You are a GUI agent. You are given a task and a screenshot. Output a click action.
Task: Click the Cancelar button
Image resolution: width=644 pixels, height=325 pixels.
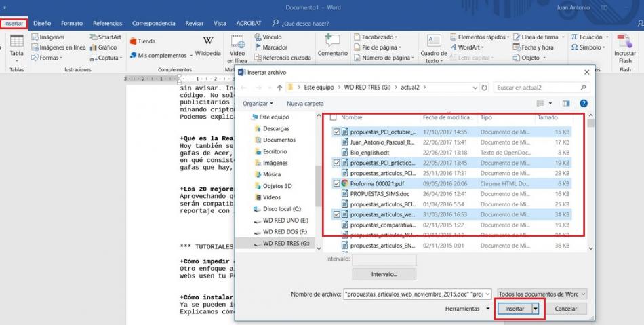(565, 309)
